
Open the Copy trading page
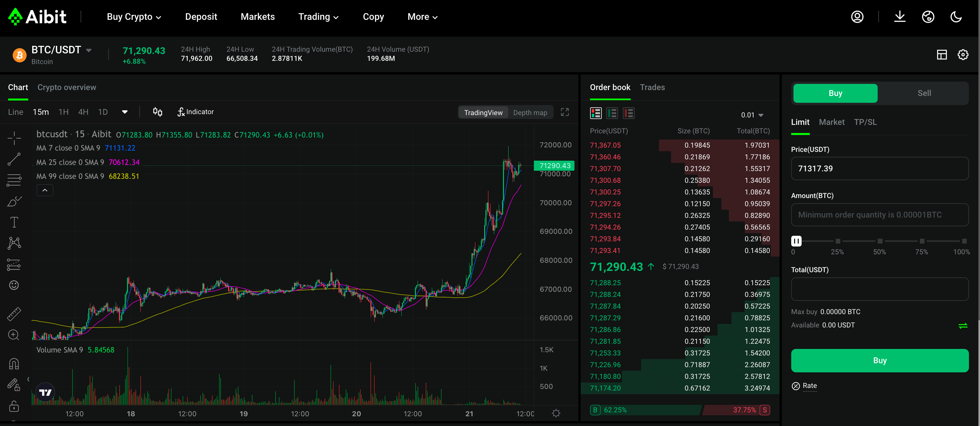373,17
